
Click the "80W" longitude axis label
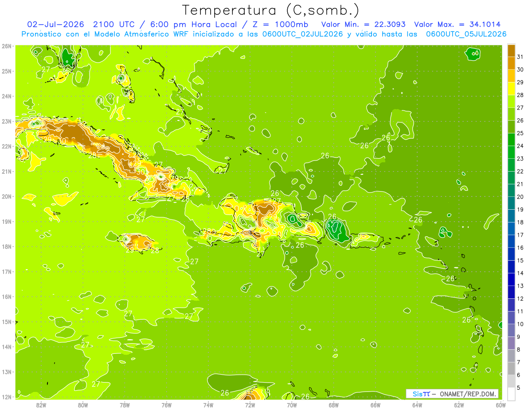tap(82, 405)
